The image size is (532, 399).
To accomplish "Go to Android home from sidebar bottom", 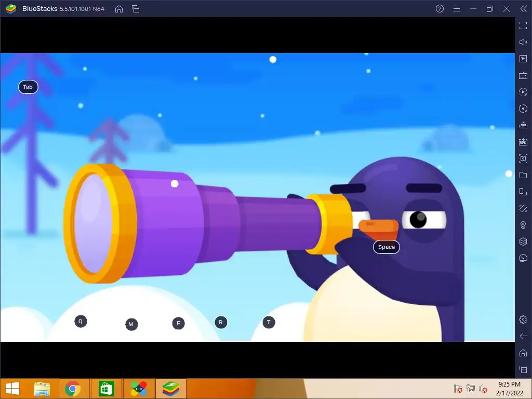I will click(x=523, y=353).
